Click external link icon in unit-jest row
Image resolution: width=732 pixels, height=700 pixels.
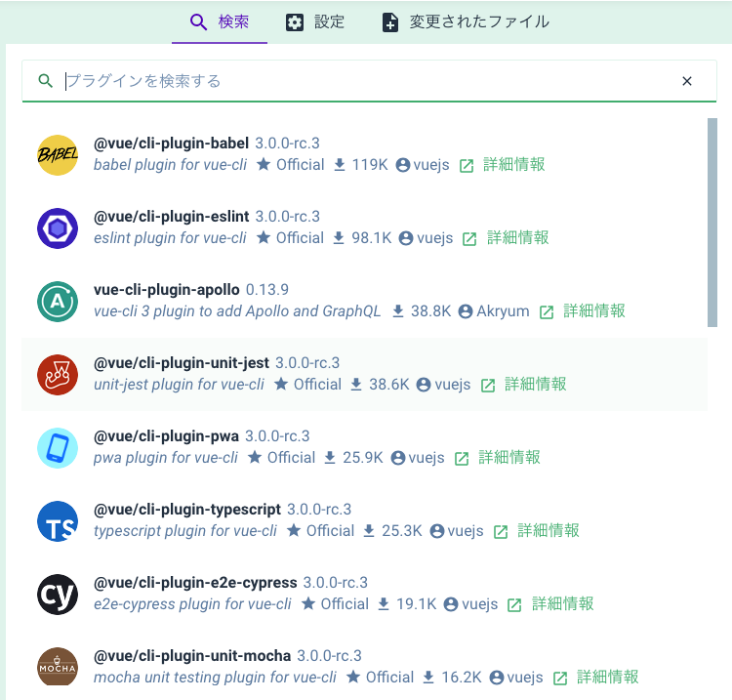click(488, 386)
